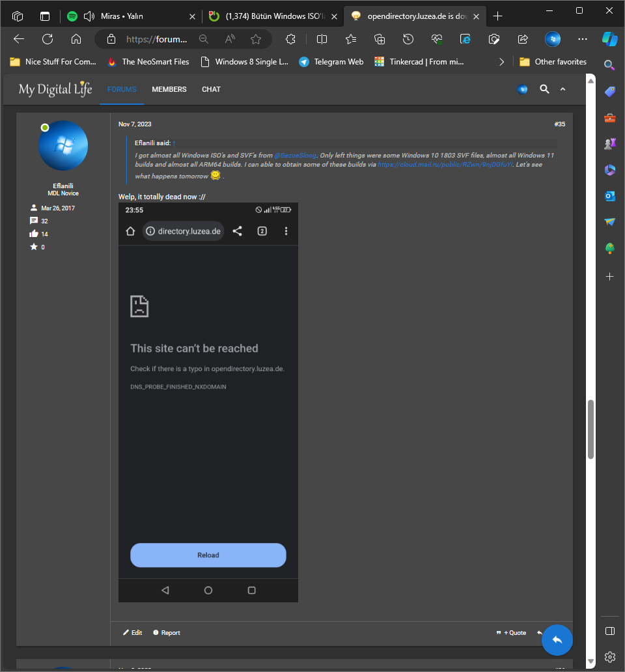Open forum account avatar menu
The height and width of the screenshot is (672, 625).
click(x=522, y=89)
